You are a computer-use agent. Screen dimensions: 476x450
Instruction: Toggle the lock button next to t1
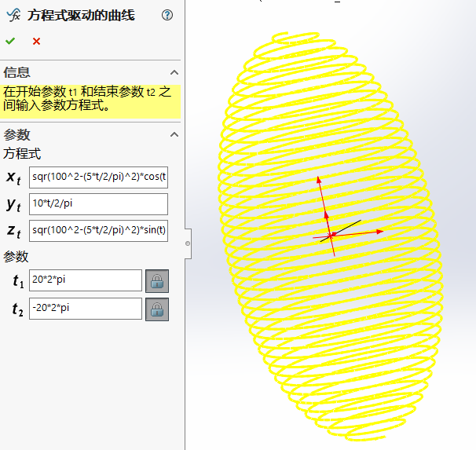pos(157,281)
